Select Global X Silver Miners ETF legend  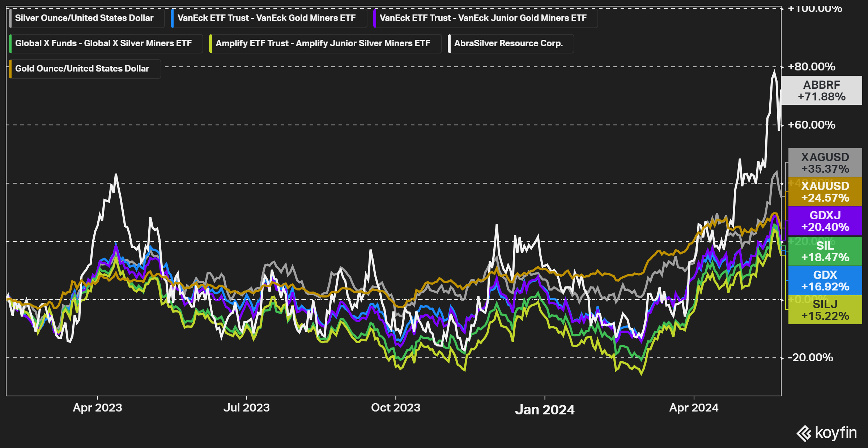103,43
